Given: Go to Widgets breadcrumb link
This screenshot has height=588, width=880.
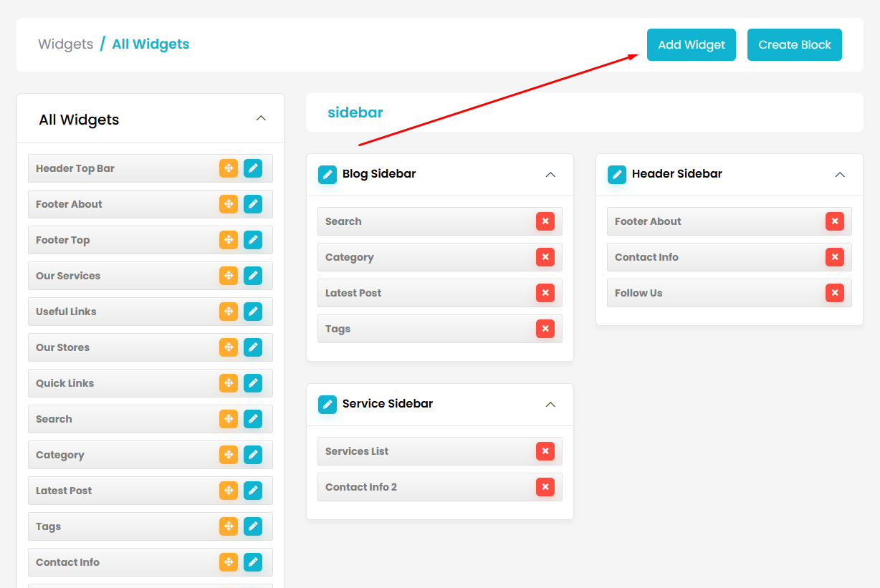Looking at the screenshot, I should [65, 44].
